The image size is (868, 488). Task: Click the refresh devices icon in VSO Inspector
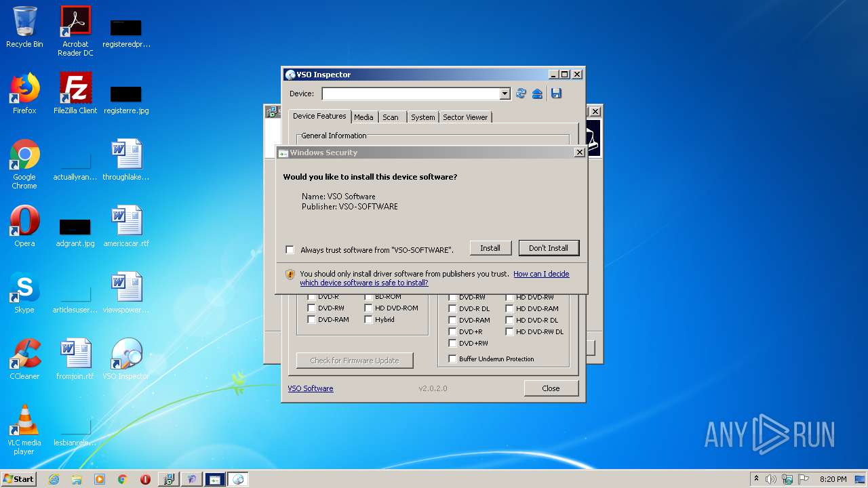[x=521, y=94]
